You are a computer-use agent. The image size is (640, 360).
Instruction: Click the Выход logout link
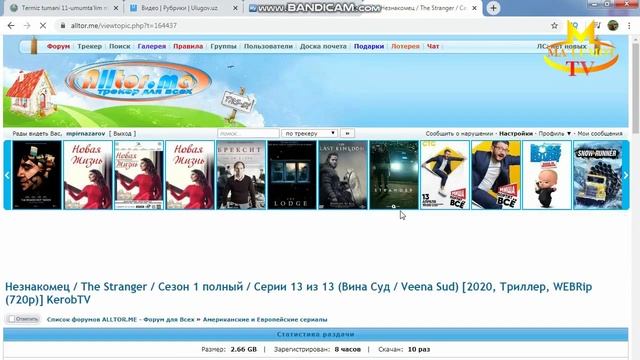pyautogui.click(x=122, y=133)
